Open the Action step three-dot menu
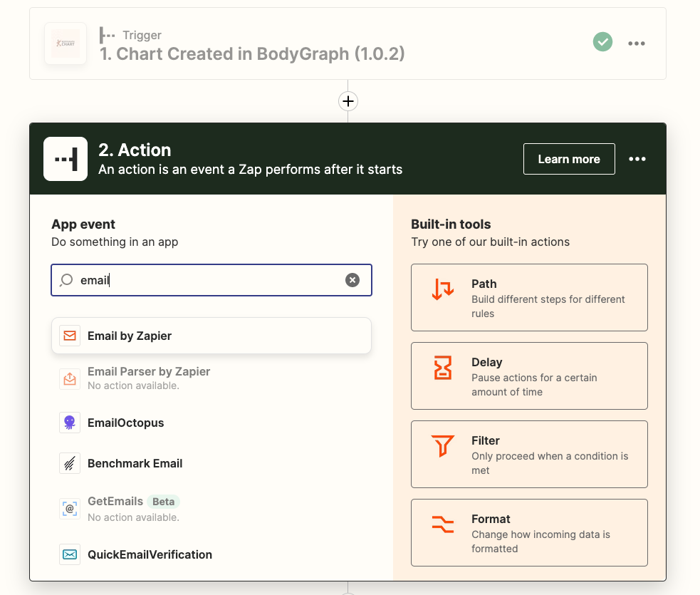The width and height of the screenshot is (700, 595). [x=637, y=159]
